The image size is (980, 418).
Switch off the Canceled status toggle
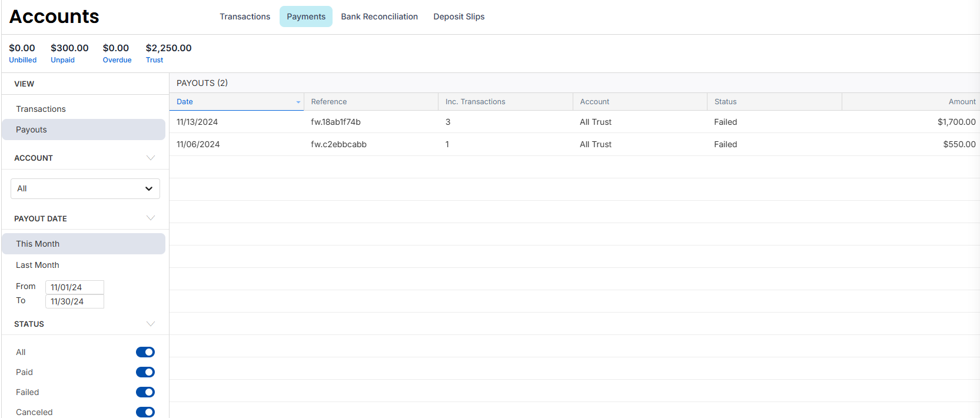[x=145, y=412]
